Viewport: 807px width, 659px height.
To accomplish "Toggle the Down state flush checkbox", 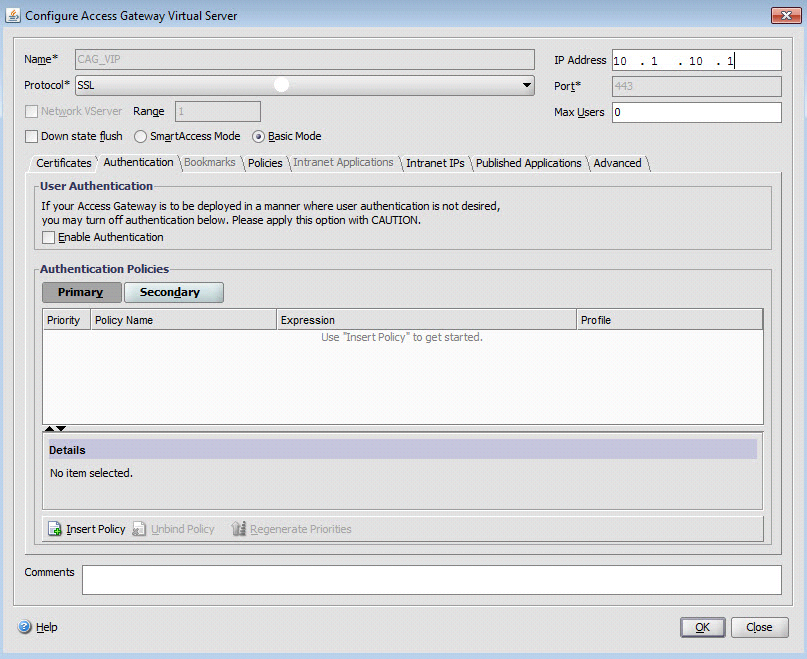I will (x=31, y=136).
